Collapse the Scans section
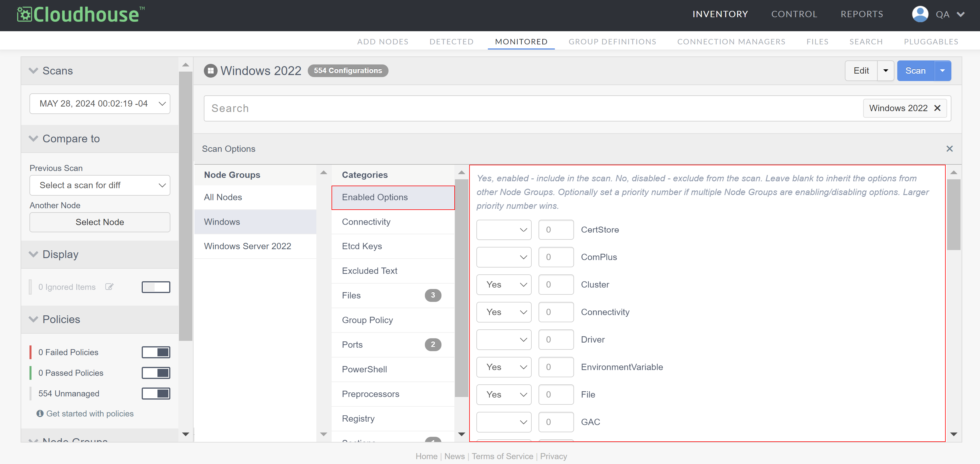Viewport: 980px width, 464px height. click(x=33, y=71)
